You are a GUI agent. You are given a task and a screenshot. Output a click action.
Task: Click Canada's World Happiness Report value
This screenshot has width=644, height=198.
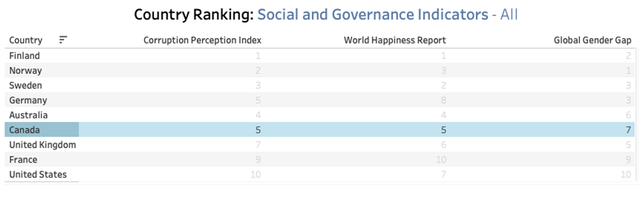[443, 130]
